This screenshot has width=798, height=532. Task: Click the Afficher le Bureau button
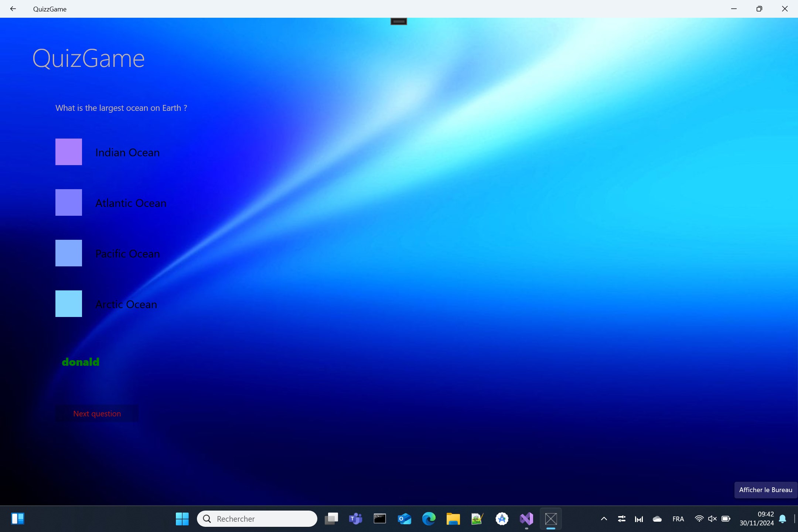765,490
